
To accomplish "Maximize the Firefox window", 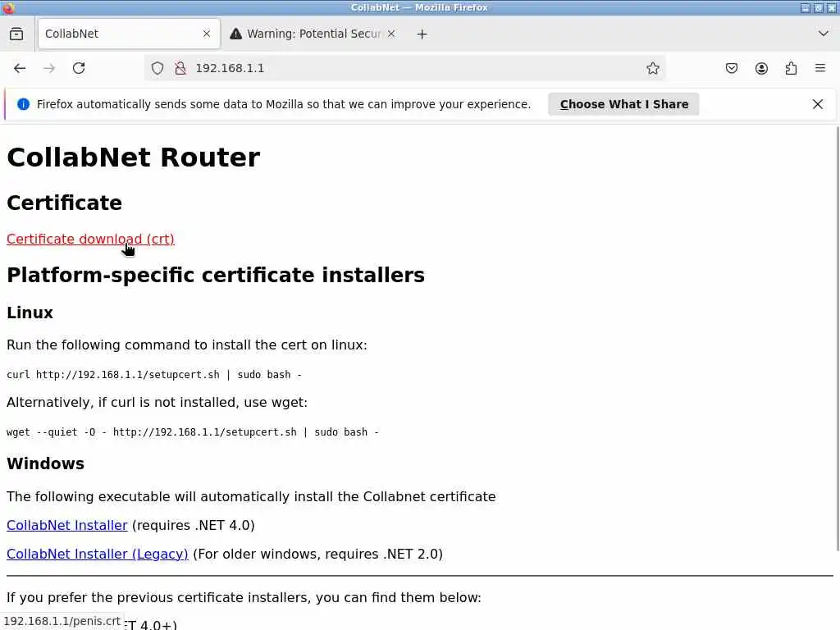I will (818, 7).
